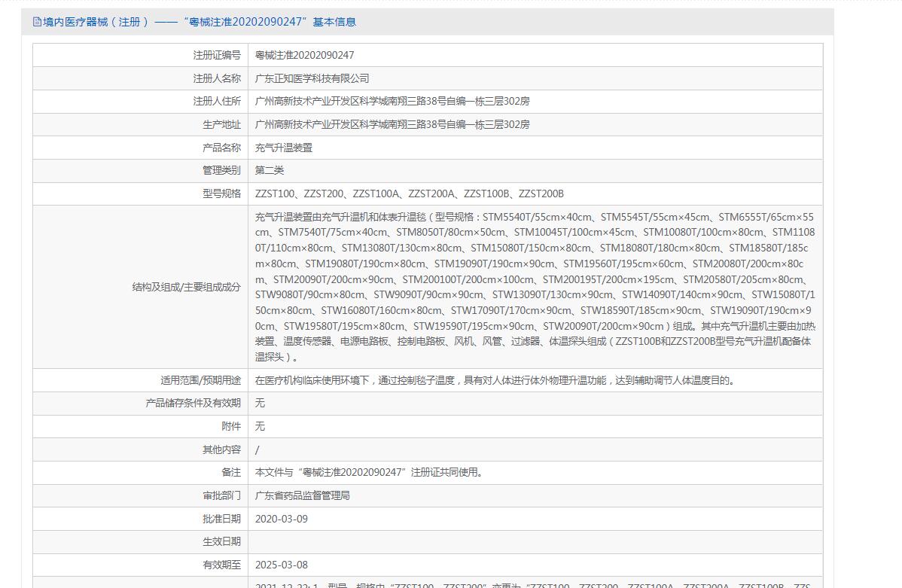
Task: Select product name 充气升温装置
Action: click(x=284, y=148)
